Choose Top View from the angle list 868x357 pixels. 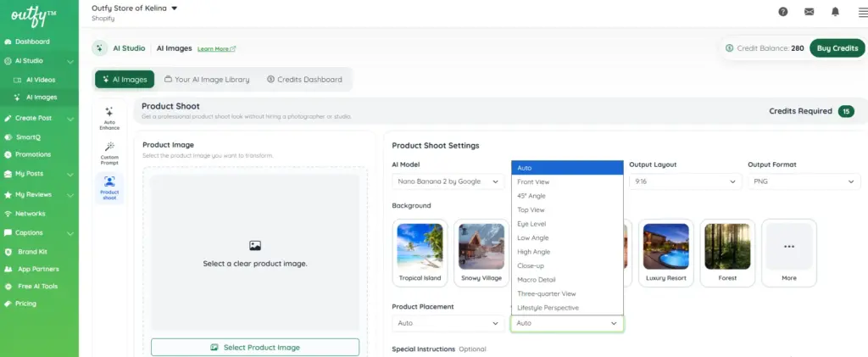[x=567, y=209]
